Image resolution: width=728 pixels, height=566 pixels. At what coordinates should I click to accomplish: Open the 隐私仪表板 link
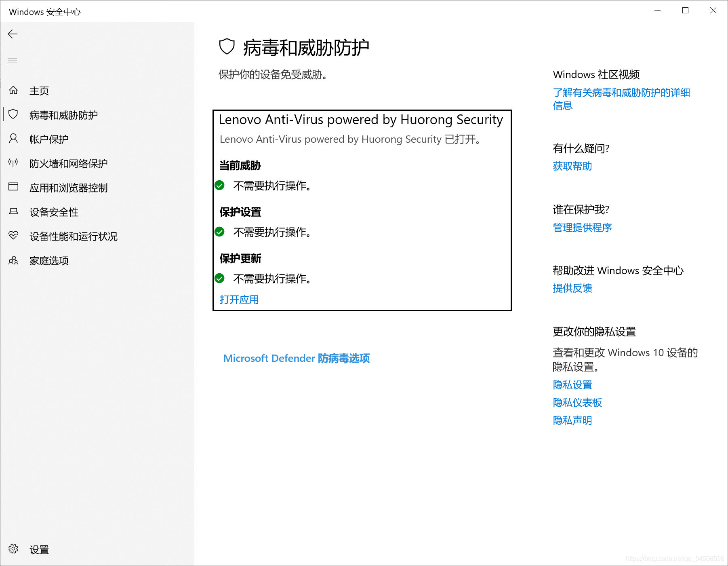[577, 403]
